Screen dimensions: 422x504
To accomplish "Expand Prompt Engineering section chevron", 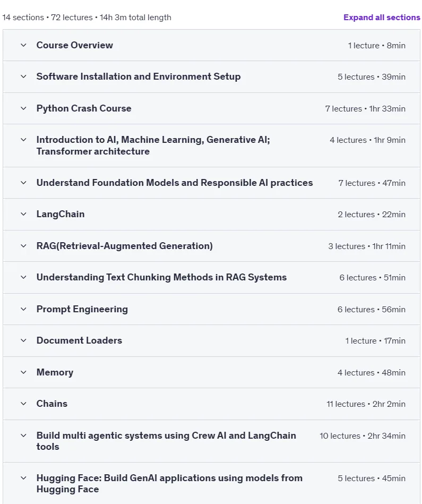I will tap(23, 309).
